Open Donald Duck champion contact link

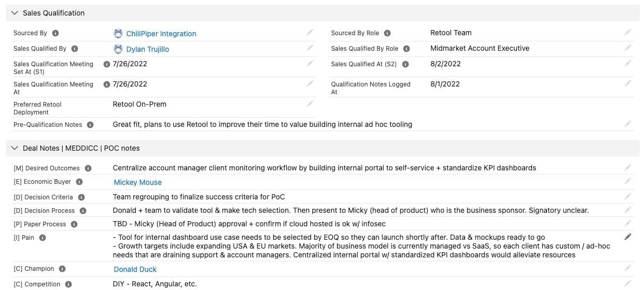135,269
